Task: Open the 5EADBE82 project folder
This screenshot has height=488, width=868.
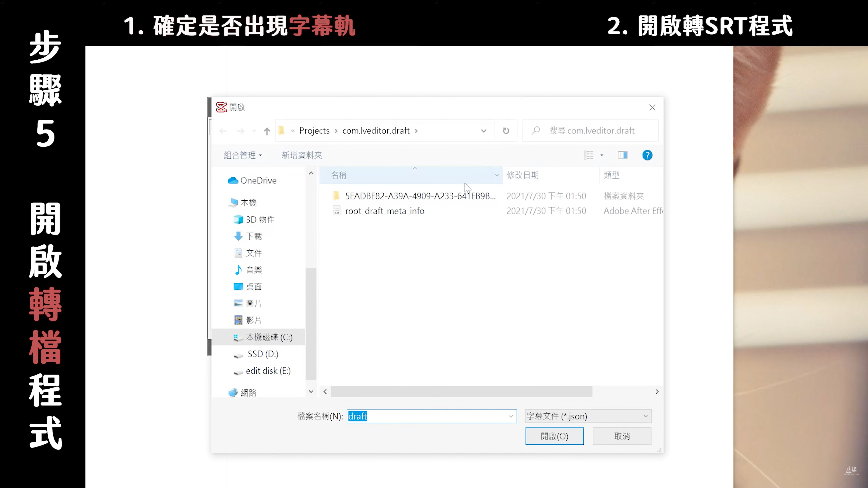Action: tap(420, 196)
